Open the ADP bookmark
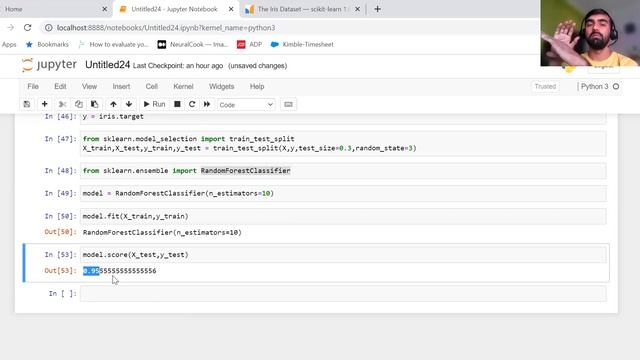 [249, 44]
